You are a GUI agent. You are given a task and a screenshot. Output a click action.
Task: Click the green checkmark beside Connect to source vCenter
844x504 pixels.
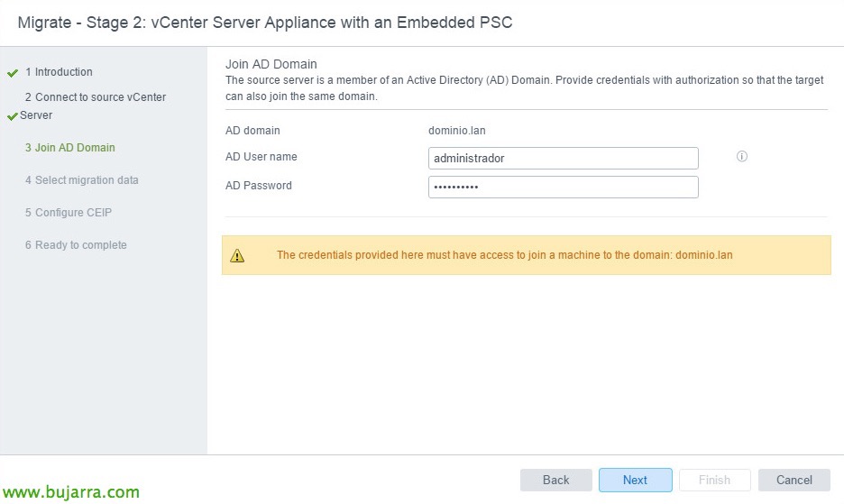click(13, 116)
